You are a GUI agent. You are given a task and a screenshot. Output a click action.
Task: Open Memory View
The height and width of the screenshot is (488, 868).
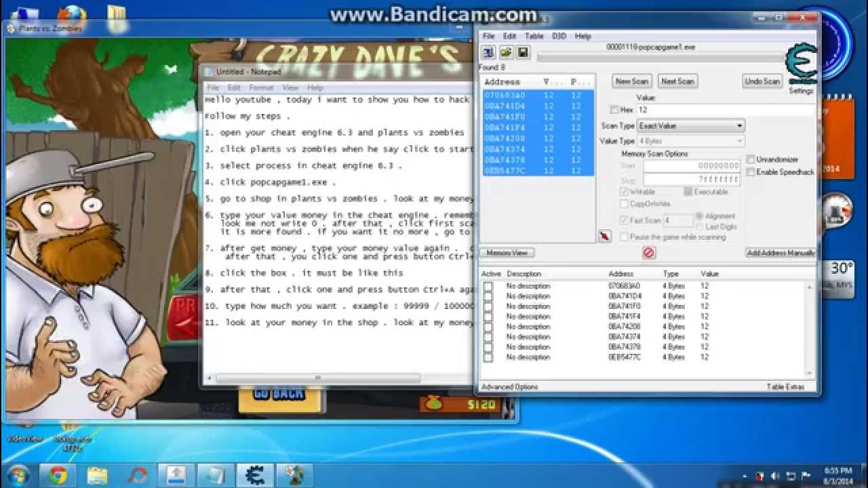coord(508,253)
